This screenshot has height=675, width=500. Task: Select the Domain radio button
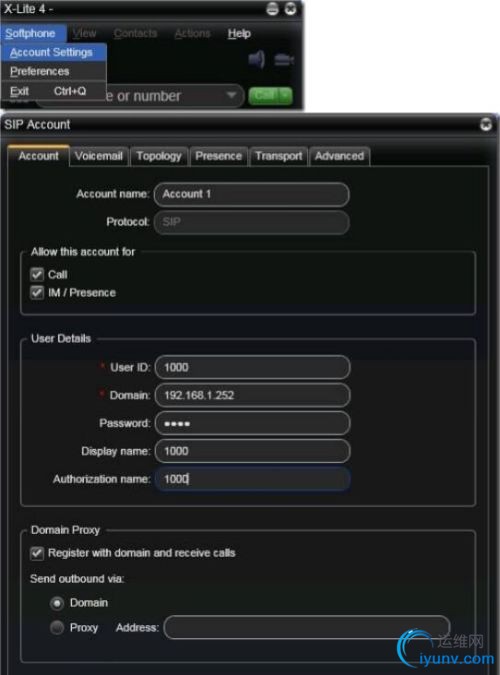tap(57, 603)
